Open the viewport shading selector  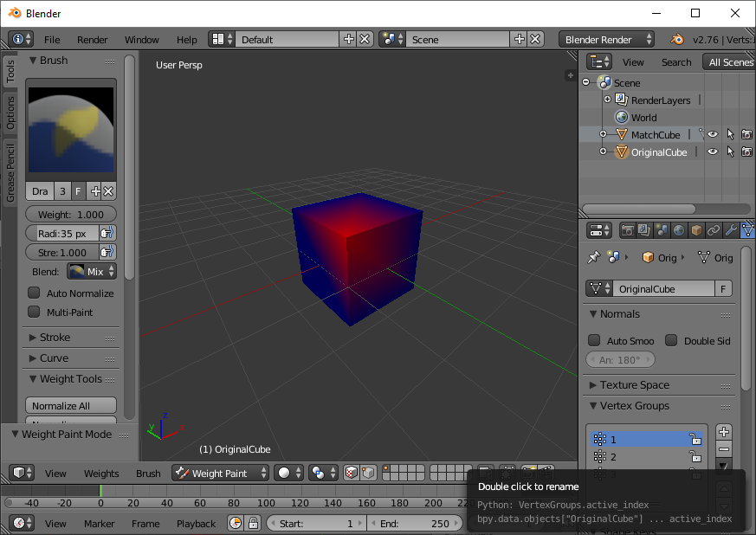coord(288,473)
